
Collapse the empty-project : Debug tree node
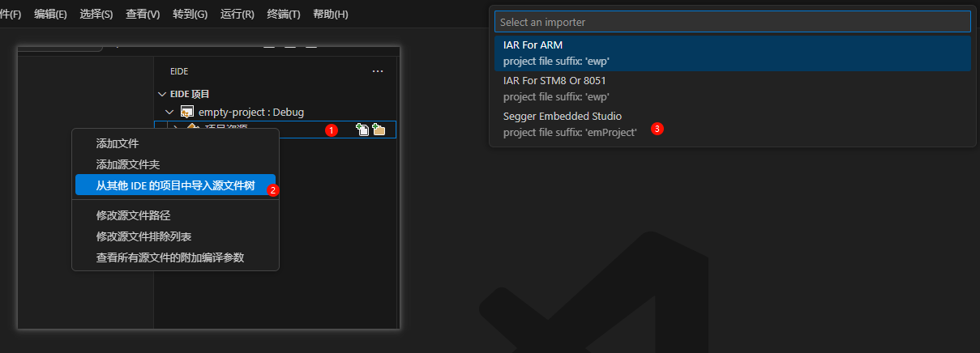(169, 112)
